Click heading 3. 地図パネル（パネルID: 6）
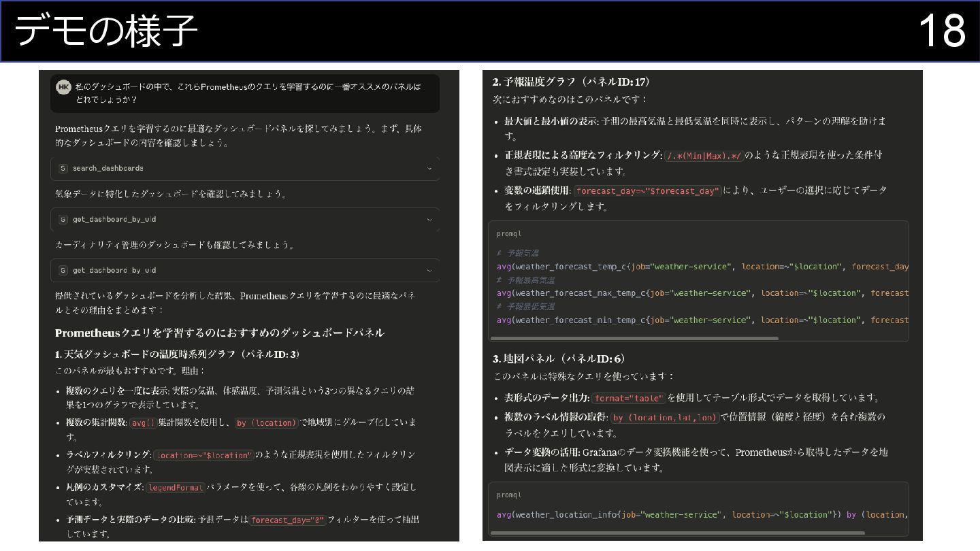 coord(559,358)
